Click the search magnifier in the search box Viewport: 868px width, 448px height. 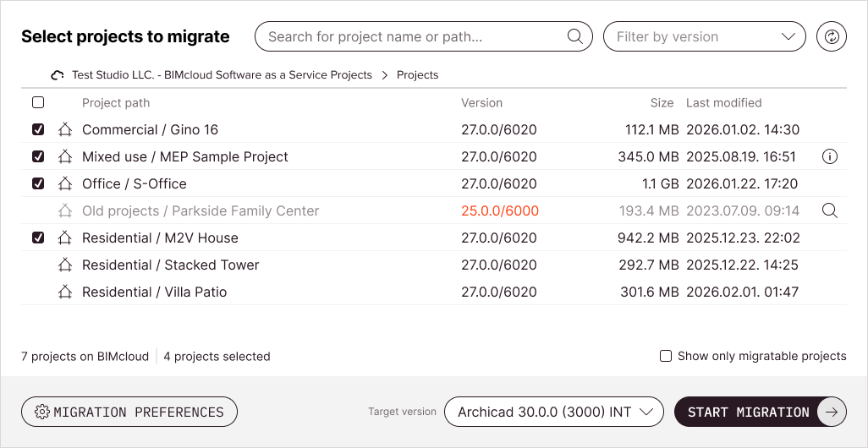[x=575, y=36]
